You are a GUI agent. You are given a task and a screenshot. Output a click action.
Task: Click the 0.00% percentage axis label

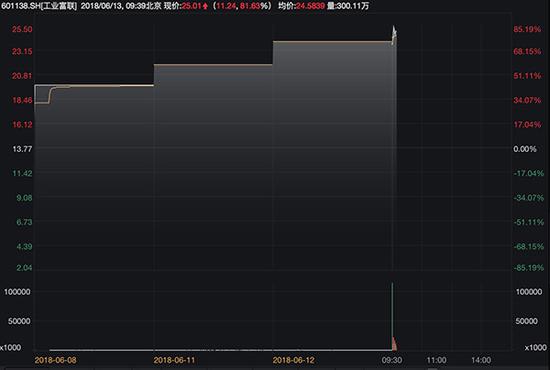coord(525,149)
